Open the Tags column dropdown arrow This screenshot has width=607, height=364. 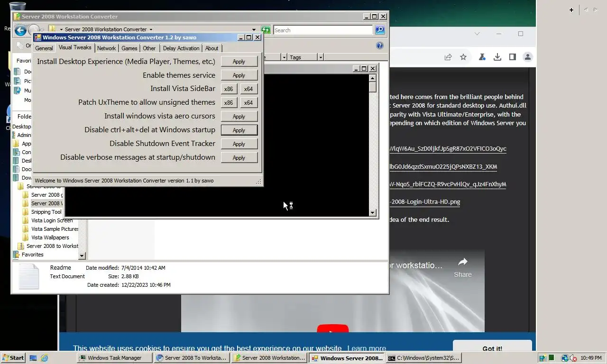tap(321, 57)
